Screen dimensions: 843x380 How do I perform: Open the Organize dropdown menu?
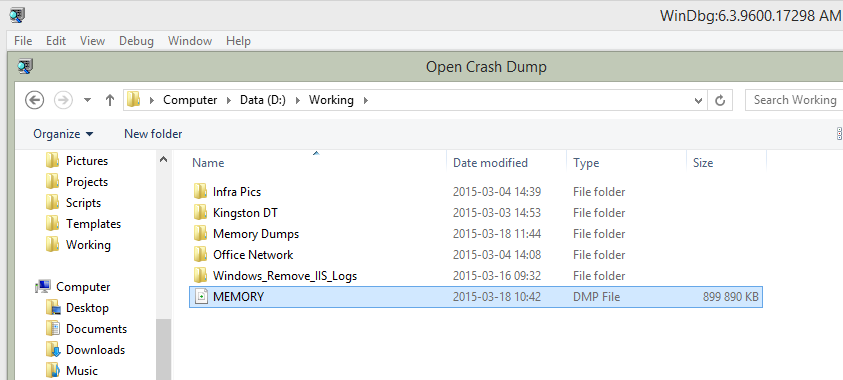pos(63,134)
